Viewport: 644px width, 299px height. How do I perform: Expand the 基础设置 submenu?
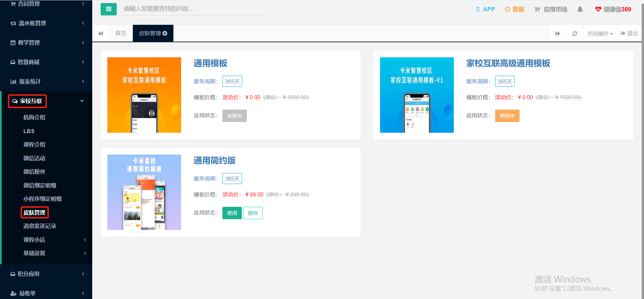46,253
